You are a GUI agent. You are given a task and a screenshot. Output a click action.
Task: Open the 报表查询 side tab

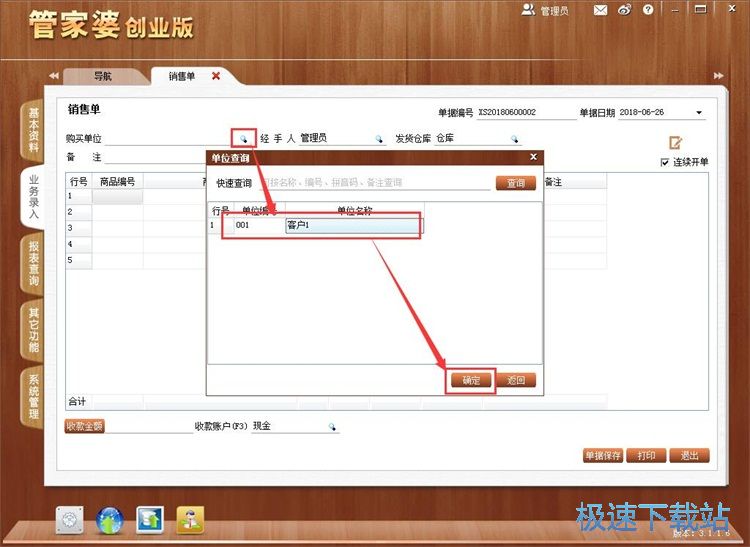[x=33, y=263]
